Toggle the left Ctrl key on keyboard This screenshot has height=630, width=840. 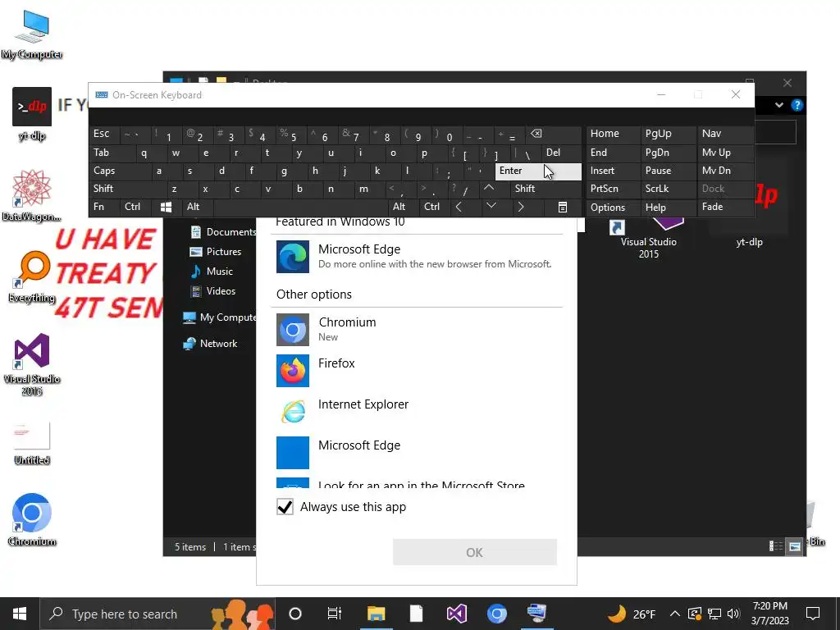coord(135,207)
